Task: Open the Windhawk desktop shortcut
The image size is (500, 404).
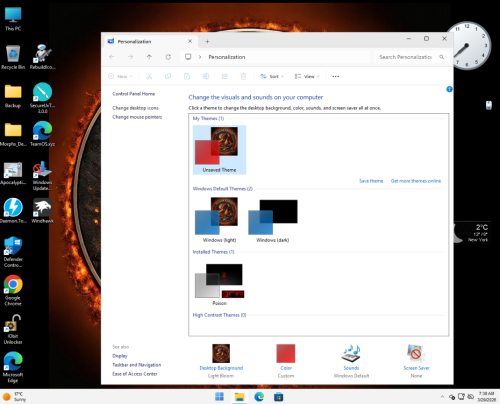Action: 42,211
